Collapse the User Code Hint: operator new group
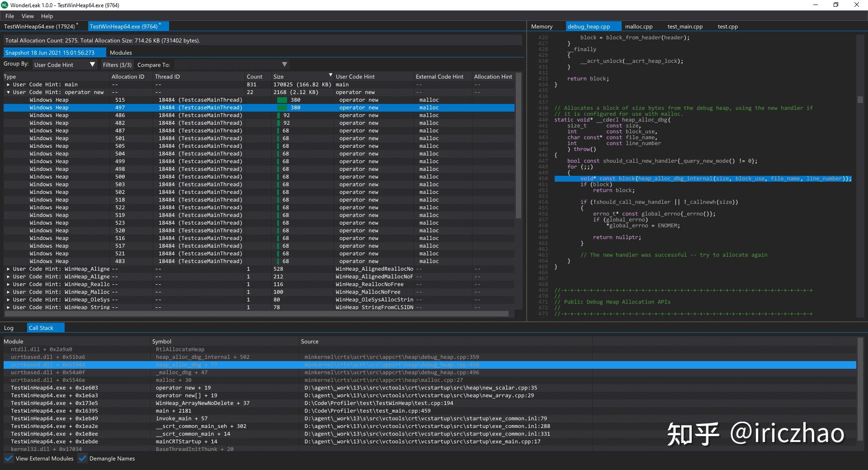The height and width of the screenshot is (470, 868). pos(8,92)
